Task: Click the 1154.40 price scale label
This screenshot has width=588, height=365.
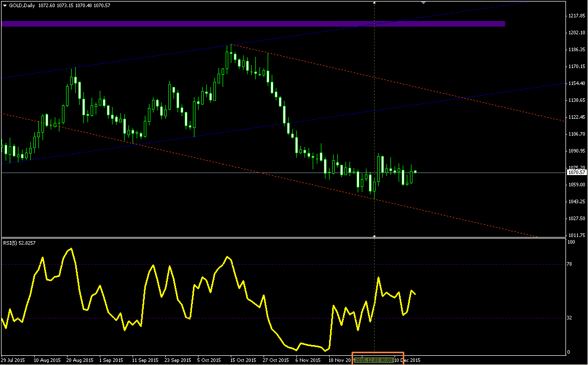Action: pos(577,83)
